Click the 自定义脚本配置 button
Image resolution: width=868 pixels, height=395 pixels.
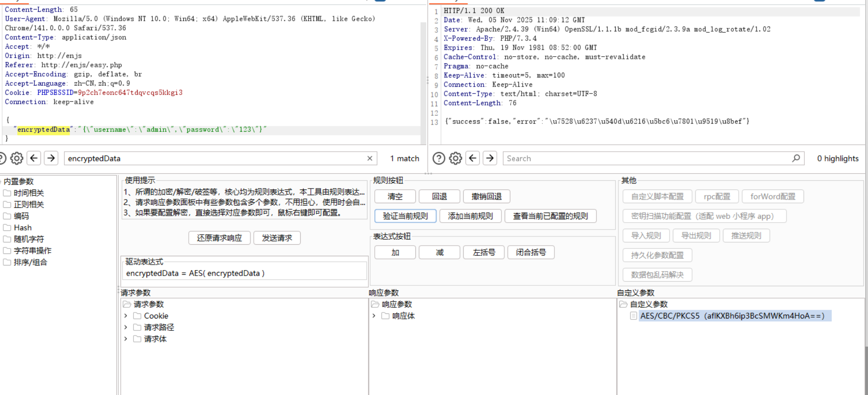[658, 196]
